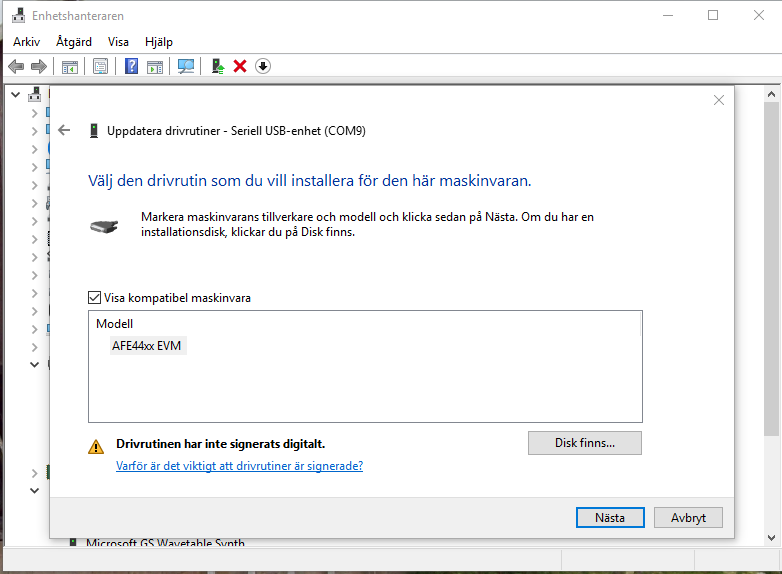The width and height of the screenshot is (782, 574).
Task: Collapse the root computer node chevron
Action: tap(15, 94)
